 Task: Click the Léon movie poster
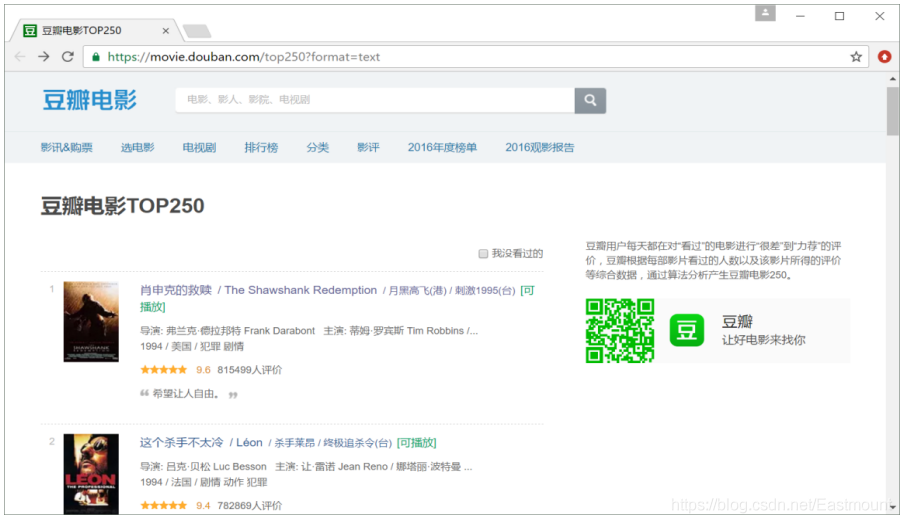(91, 474)
